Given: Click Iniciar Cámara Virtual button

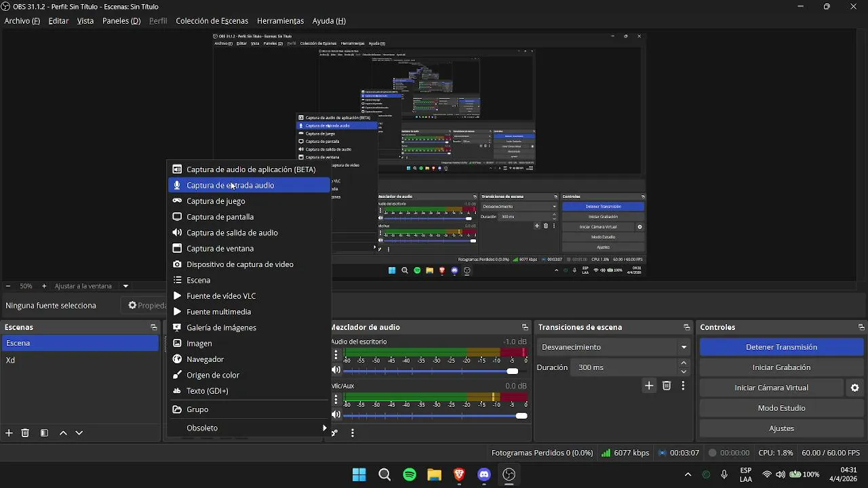Looking at the screenshot, I should [771, 388].
